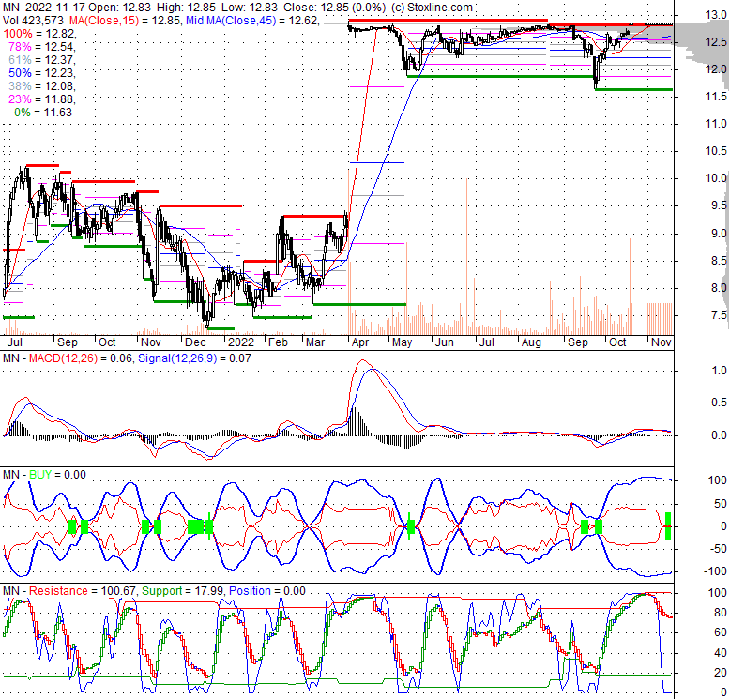Click the 'Jun' month label on the time axis

point(444,342)
